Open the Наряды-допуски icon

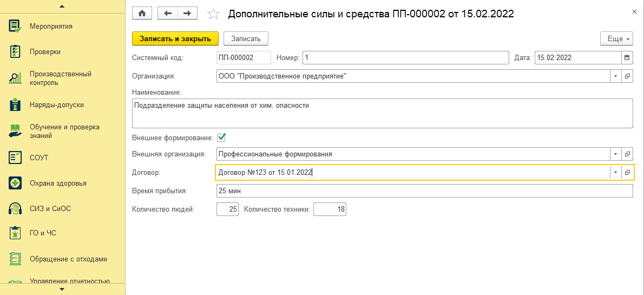point(15,104)
